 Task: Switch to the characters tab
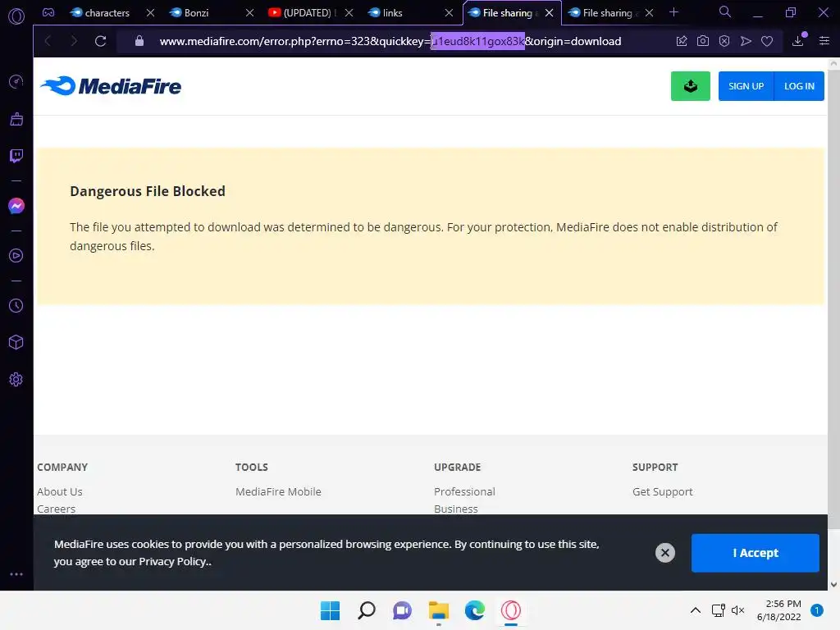point(107,13)
